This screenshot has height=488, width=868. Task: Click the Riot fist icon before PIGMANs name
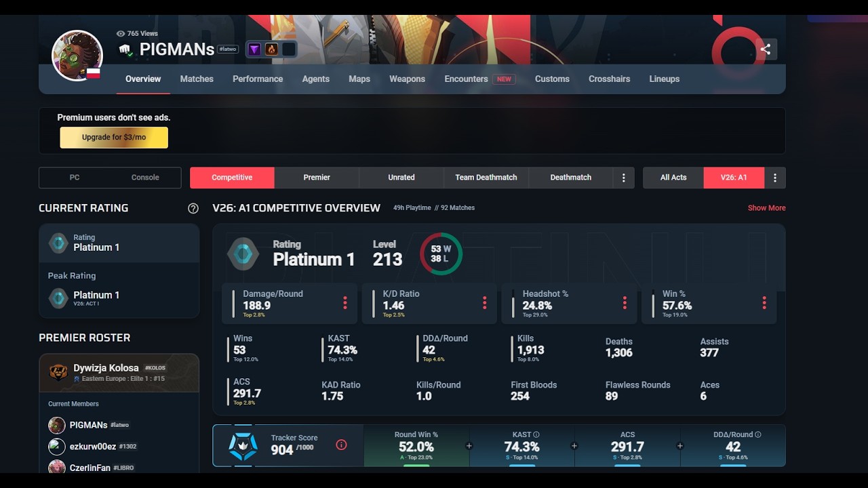coord(125,49)
